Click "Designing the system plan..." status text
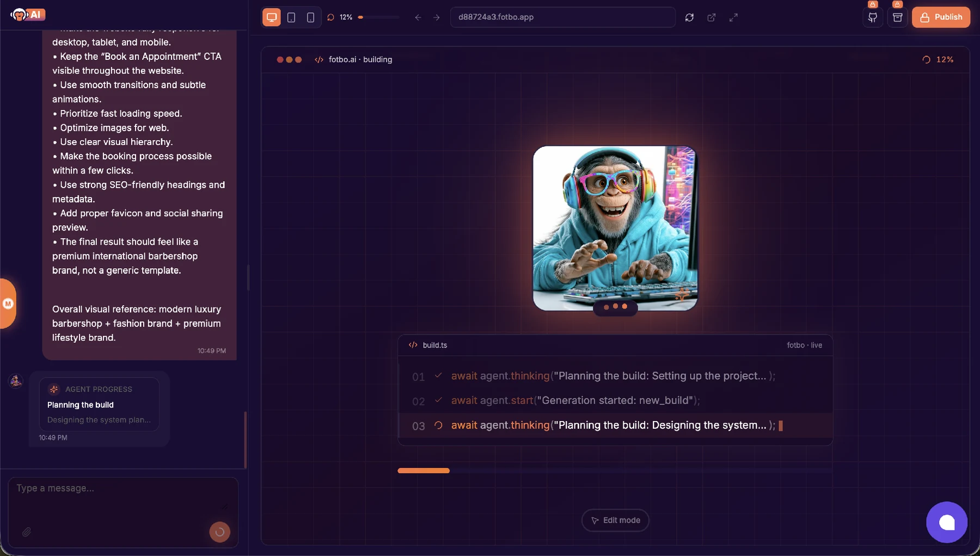This screenshot has width=980, height=556. 99,420
